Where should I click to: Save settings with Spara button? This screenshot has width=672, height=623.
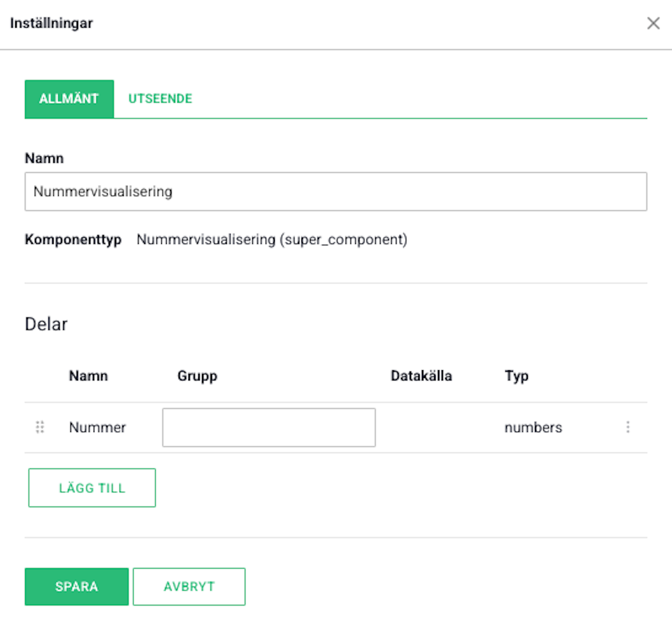tap(77, 586)
